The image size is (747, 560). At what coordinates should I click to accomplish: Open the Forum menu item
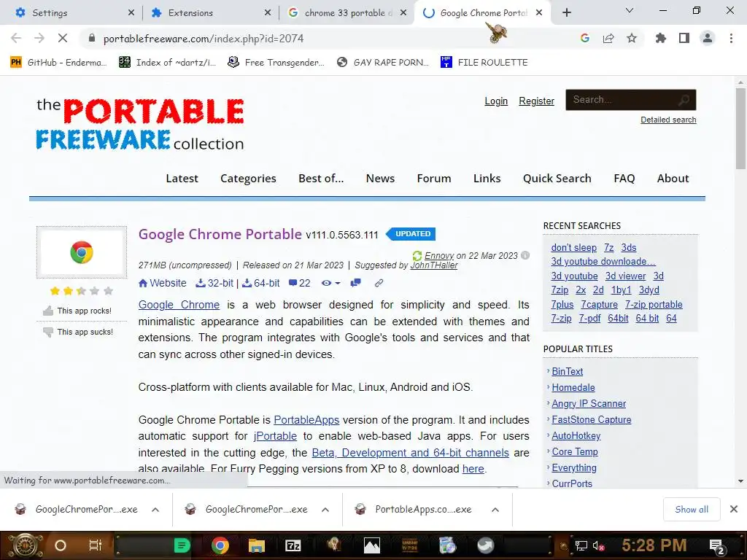434,179
